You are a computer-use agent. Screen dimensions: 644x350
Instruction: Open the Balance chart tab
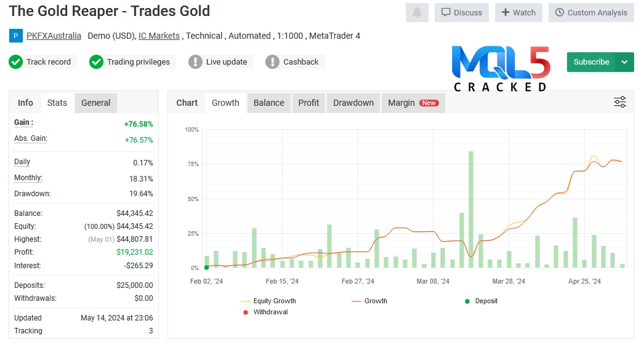(268, 103)
